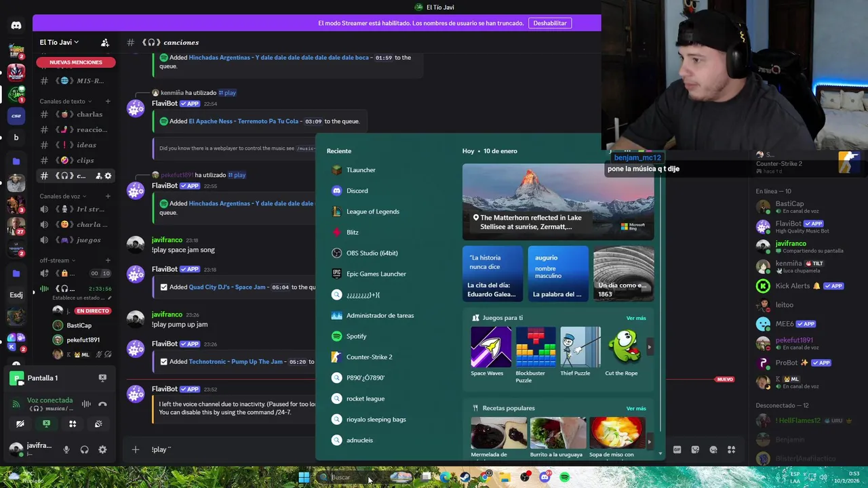868x488 pixels.
Task: Open the invite people icon beside El Tío Javi
Action: tap(105, 42)
